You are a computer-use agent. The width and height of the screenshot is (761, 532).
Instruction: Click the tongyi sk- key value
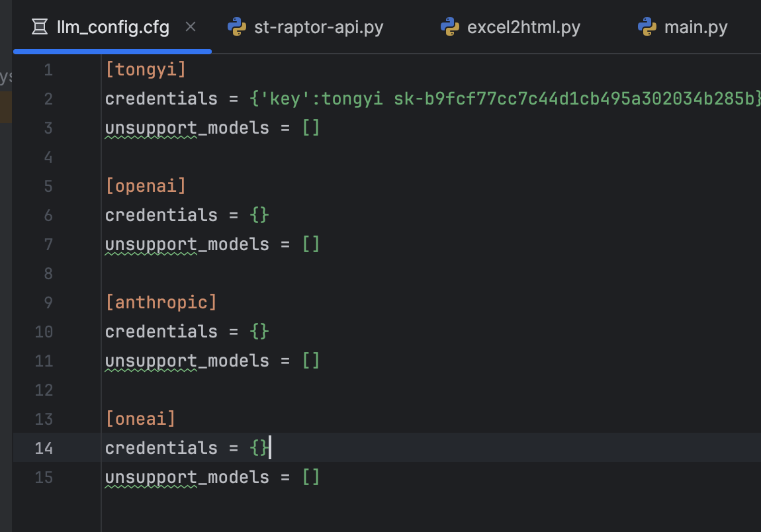click(x=574, y=99)
